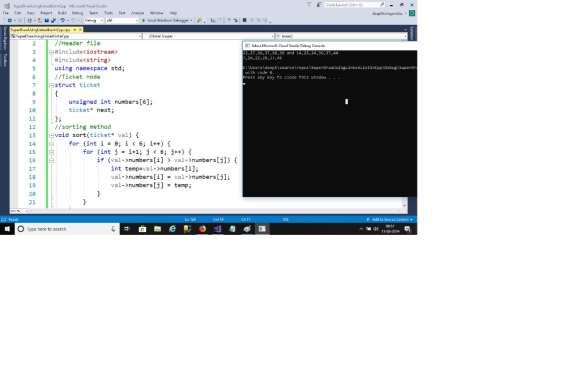Image resolution: width=580 pixels, height=386 pixels.
Task: Open the x86 platform dropdown
Action: coord(122,20)
